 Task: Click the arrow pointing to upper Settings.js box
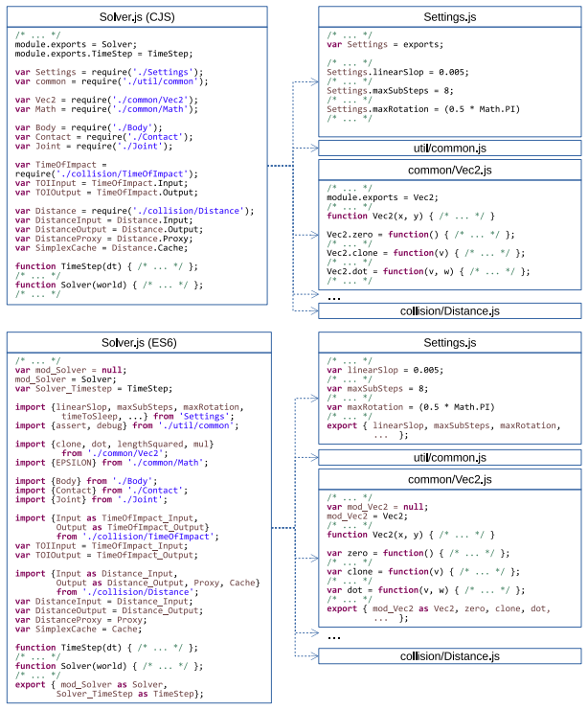[x=315, y=82]
